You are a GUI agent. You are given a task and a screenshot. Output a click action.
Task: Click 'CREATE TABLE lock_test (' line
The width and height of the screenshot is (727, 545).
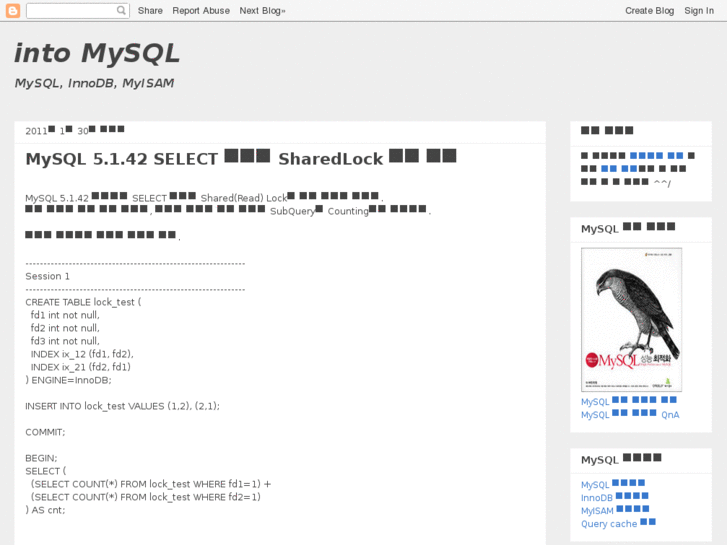tap(83, 302)
